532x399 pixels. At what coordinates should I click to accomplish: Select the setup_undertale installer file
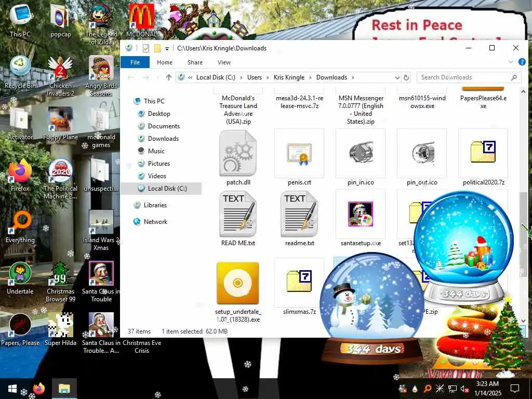[x=238, y=292]
